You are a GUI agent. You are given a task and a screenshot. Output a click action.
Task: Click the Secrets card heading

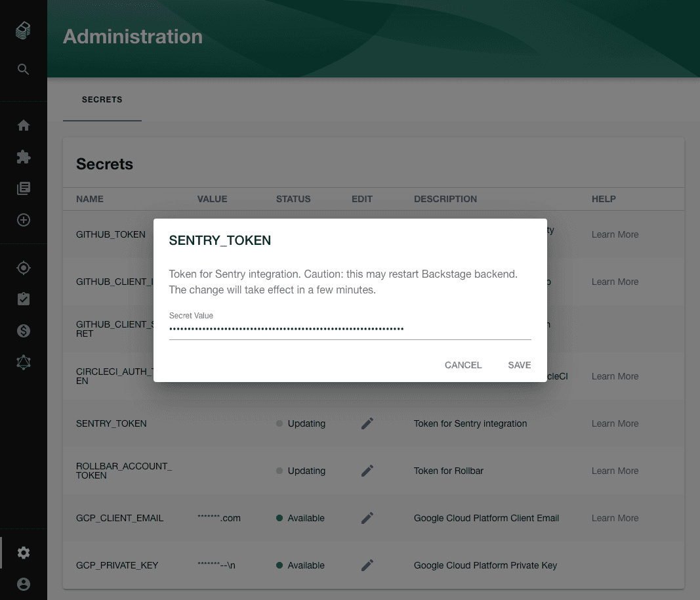[x=104, y=164]
